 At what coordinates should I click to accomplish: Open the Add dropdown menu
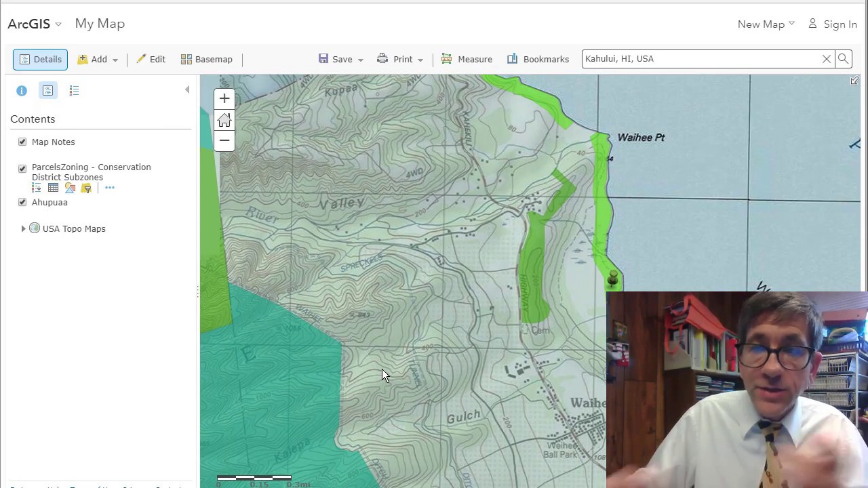pos(98,60)
